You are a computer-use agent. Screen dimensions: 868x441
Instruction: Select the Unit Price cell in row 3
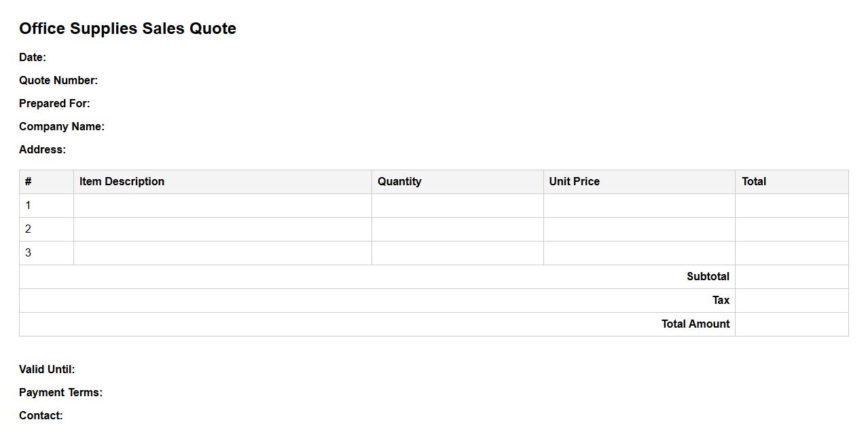point(638,253)
